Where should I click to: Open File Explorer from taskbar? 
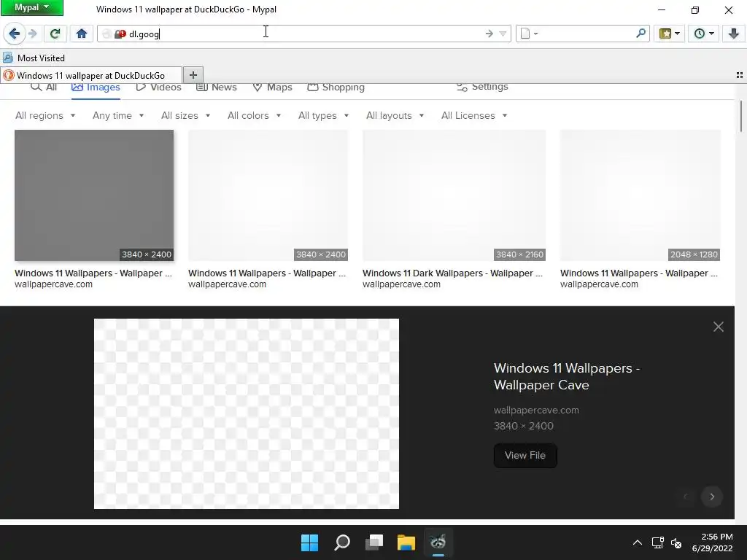tap(406, 542)
